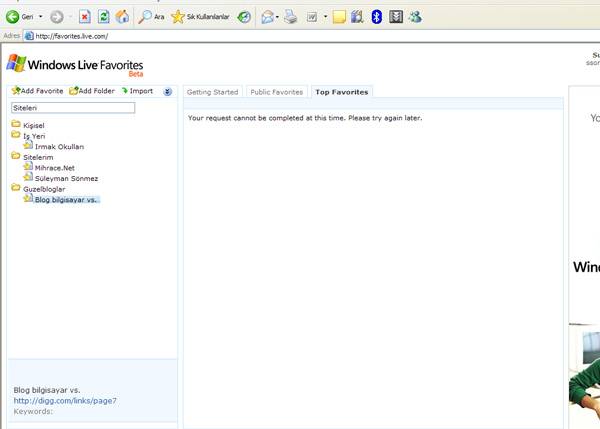Click the Print icon in the toolbar
Screen dimensions: 600x429
click(290, 17)
